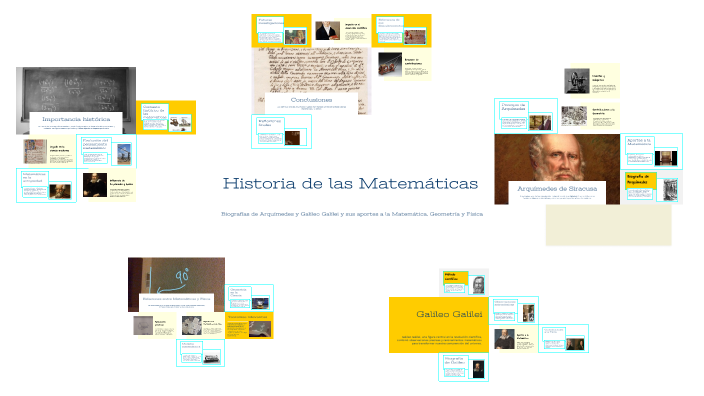Open the yellow 'Biografía de Arquímedes' subtopic
This screenshot has height=396, width=704.
coord(651,187)
